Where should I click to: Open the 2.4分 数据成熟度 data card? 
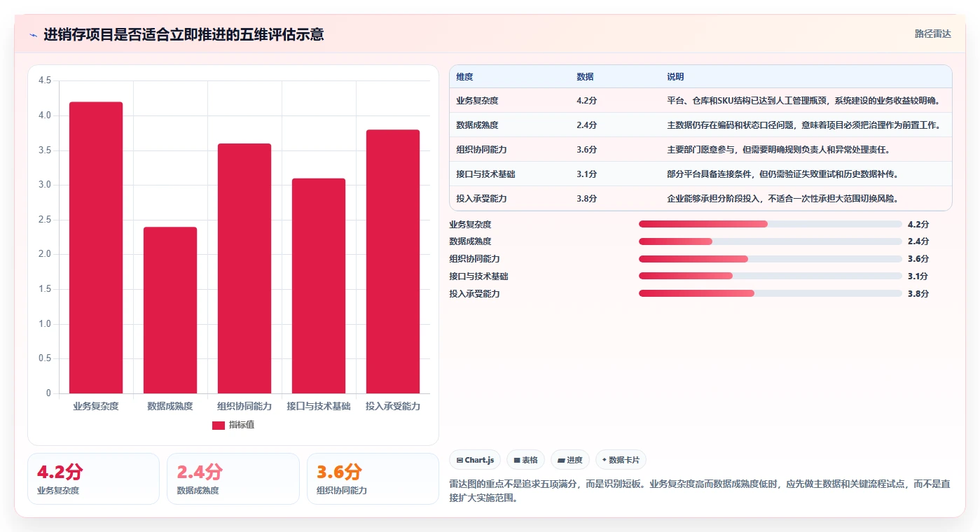pos(233,479)
